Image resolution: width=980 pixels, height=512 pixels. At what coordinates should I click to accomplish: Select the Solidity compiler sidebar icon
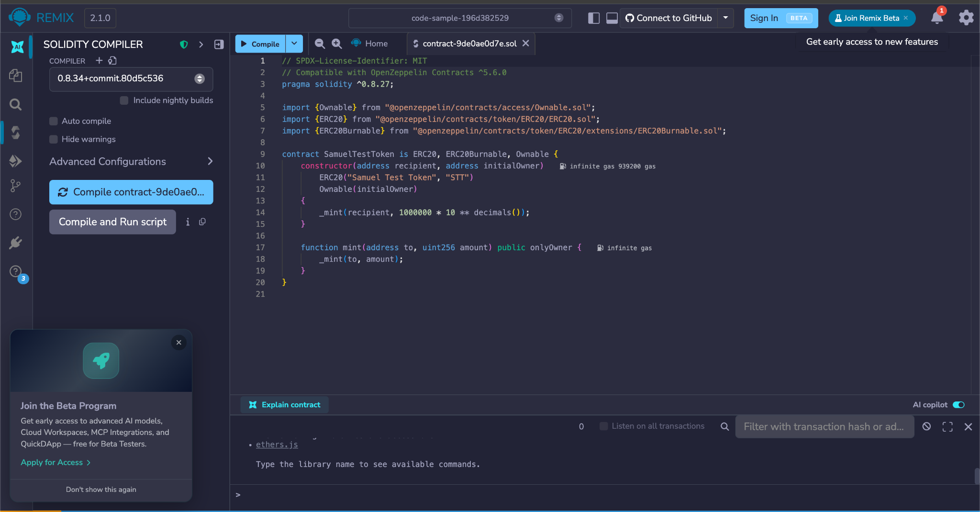16,133
